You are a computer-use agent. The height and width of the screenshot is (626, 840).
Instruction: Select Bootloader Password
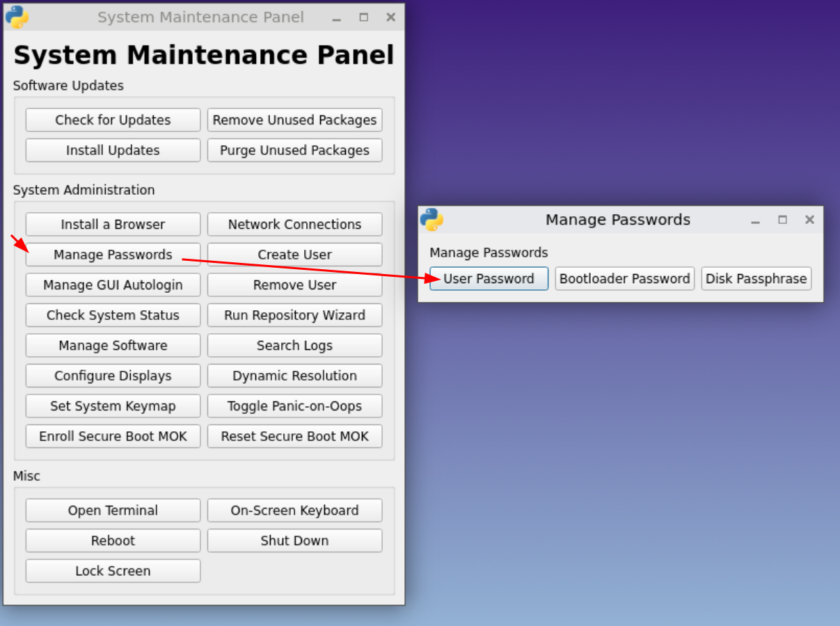pyautogui.click(x=625, y=279)
